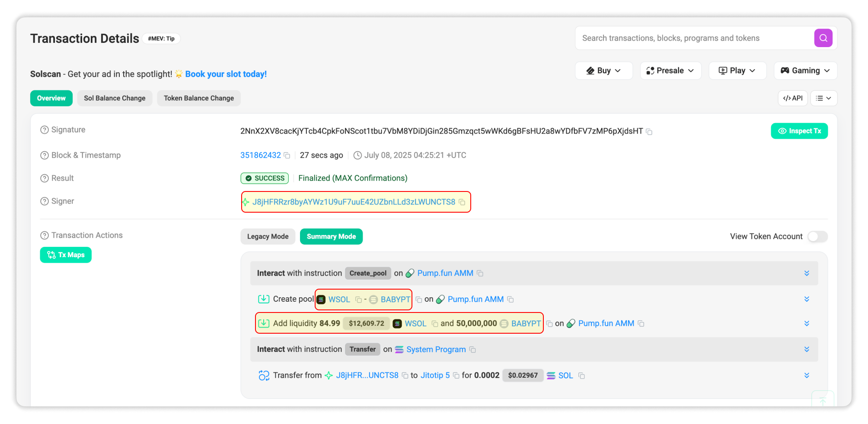This screenshot has width=868, height=424.
Task: Expand the Create_pool instruction row
Action: 806,273
